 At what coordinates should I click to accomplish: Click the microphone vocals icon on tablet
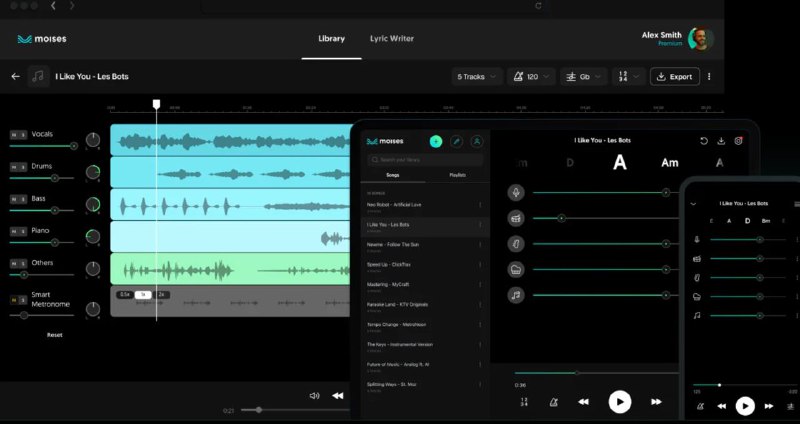point(516,192)
